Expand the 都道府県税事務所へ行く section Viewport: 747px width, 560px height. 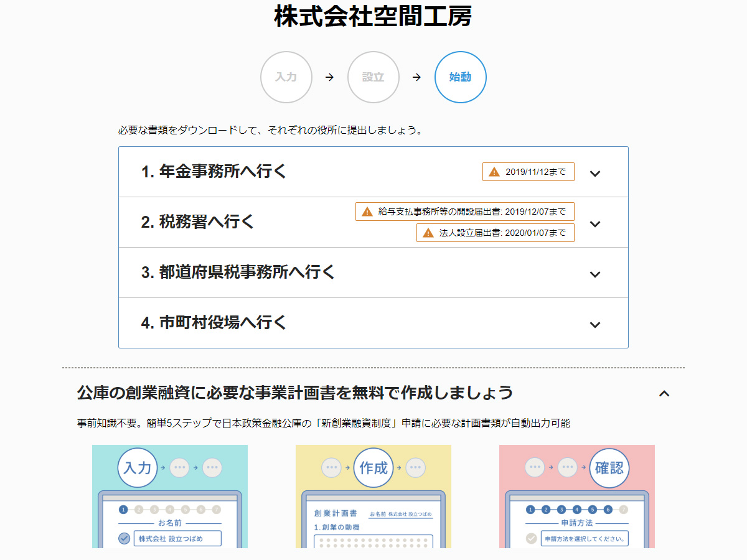[x=595, y=273]
